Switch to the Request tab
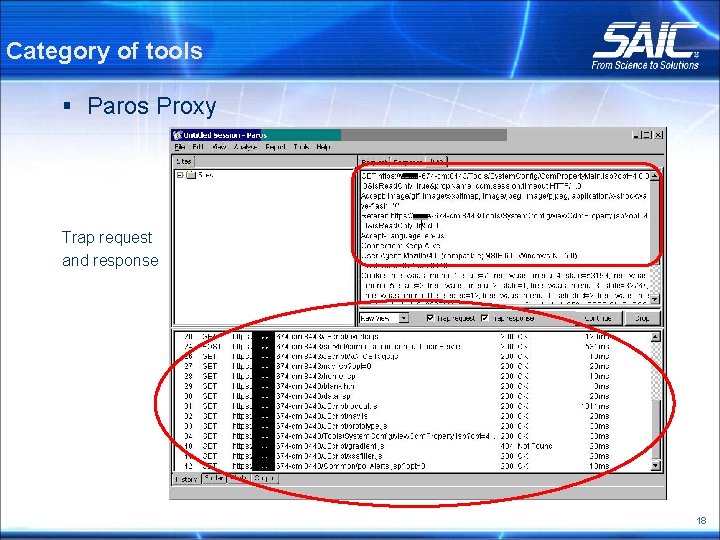Screen dimensions: 720x540 pos(374,162)
